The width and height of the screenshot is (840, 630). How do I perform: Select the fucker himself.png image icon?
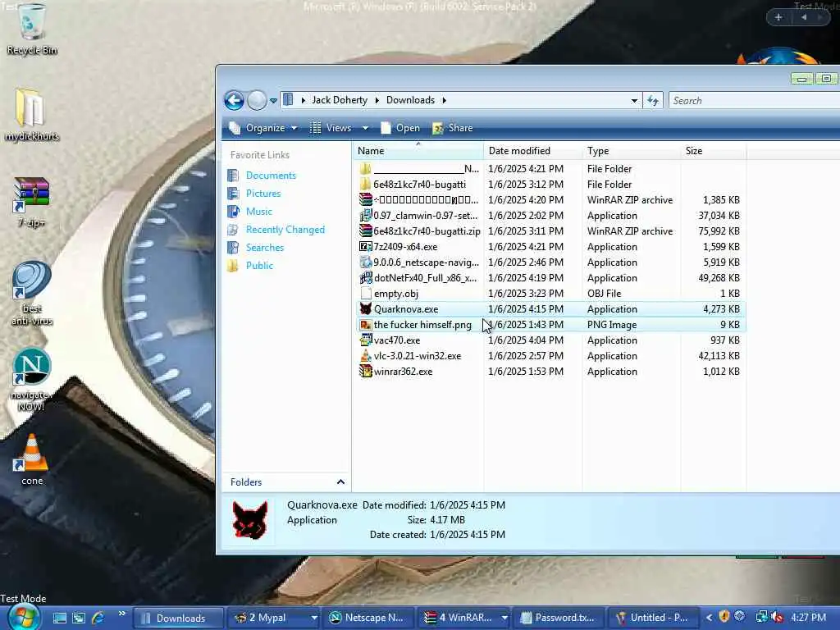point(366,325)
